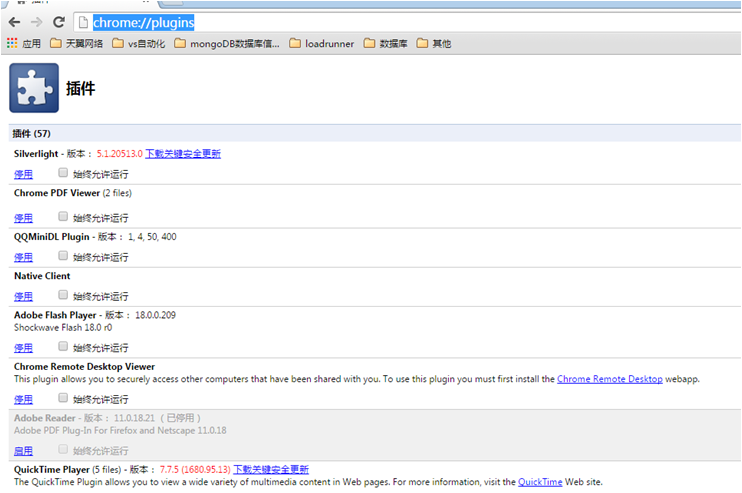742x493 pixels.
Task: Disable the Chrome PDF Viewer plugin
Action: (23, 218)
